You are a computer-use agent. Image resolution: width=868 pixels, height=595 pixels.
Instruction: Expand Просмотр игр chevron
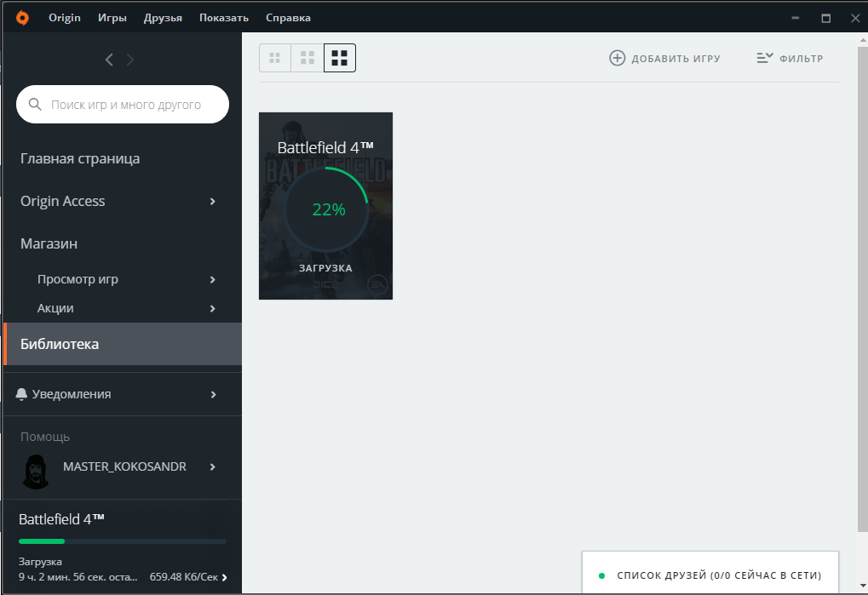tap(213, 280)
